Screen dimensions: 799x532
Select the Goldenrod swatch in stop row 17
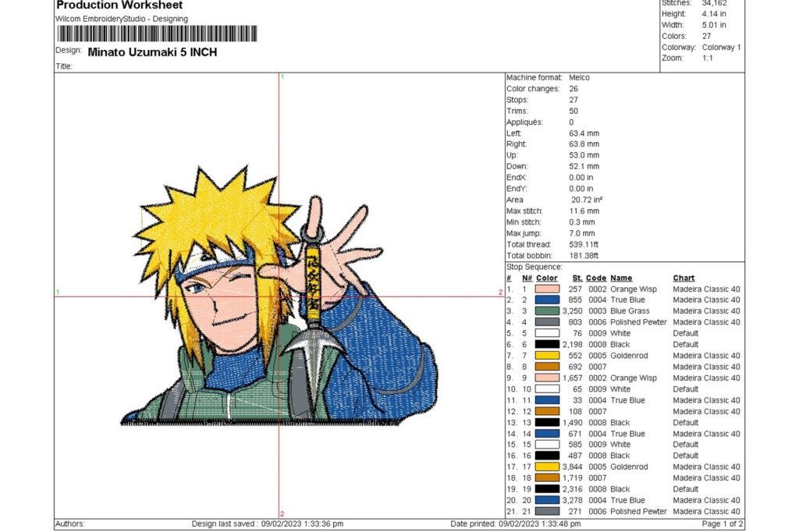click(x=547, y=466)
